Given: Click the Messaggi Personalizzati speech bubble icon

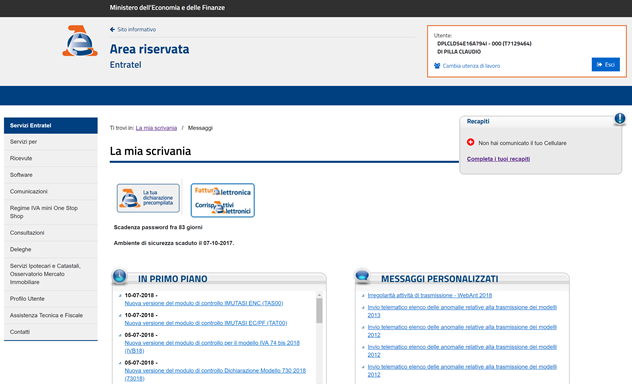Looking at the screenshot, I should point(362,275).
